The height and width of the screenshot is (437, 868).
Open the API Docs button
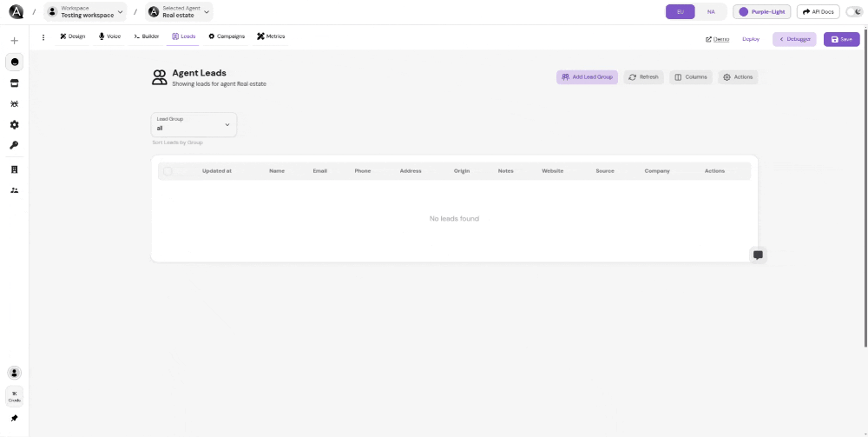(x=819, y=11)
